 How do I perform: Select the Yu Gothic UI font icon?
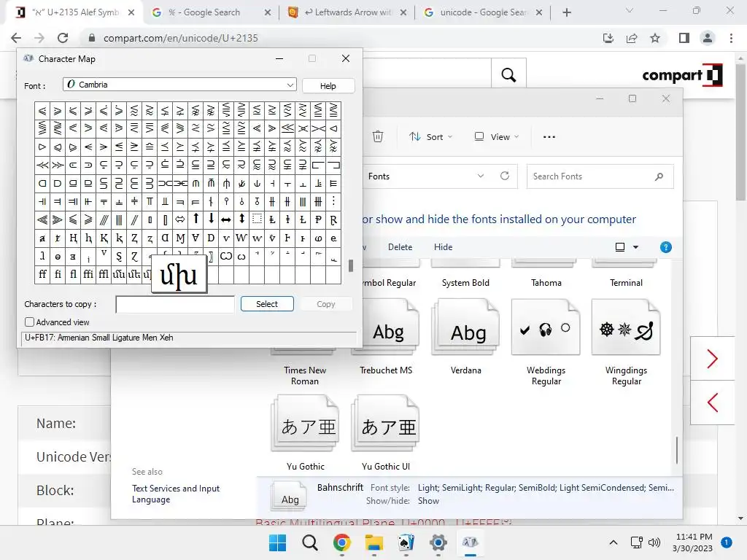(x=385, y=424)
